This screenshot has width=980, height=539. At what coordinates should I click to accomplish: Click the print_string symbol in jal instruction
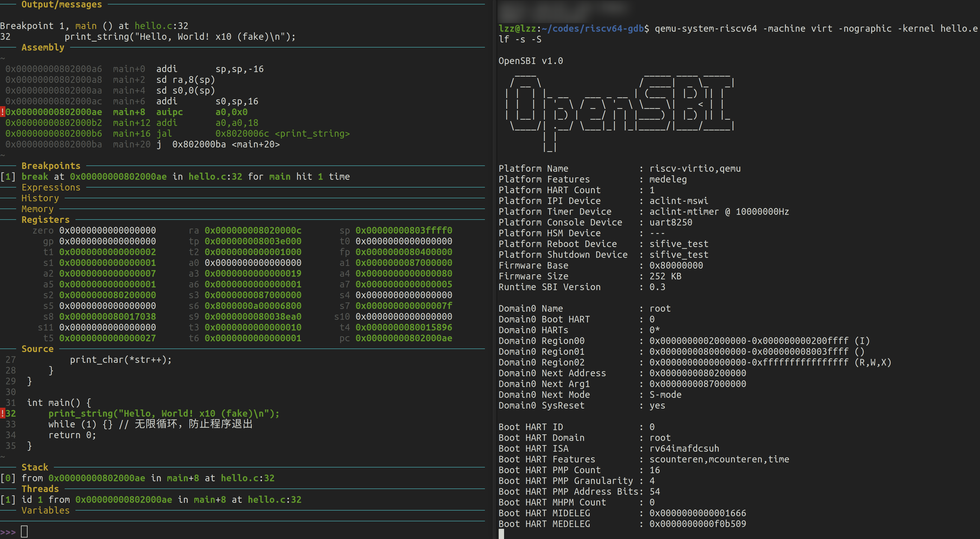[312, 134]
